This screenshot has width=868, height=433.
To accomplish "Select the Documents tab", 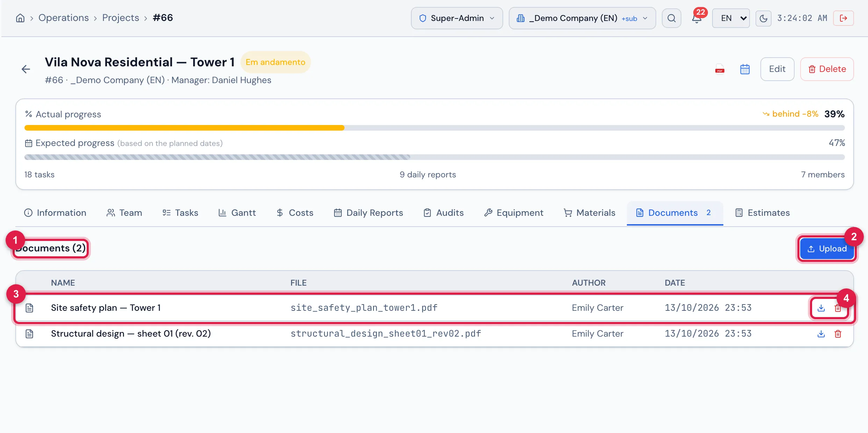I will point(675,213).
